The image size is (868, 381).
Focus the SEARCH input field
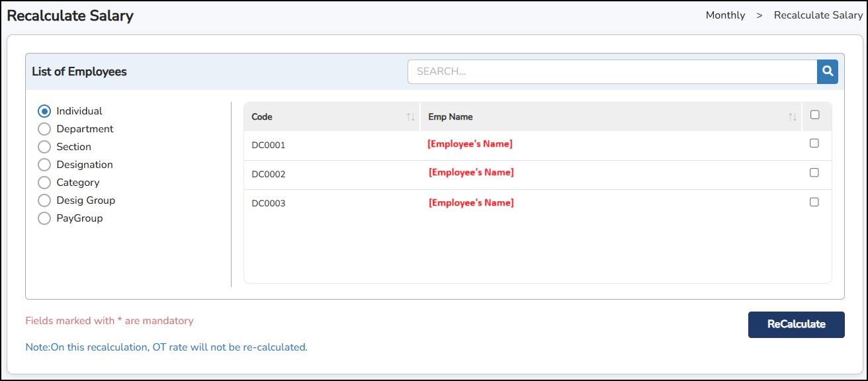(x=612, y=71)
